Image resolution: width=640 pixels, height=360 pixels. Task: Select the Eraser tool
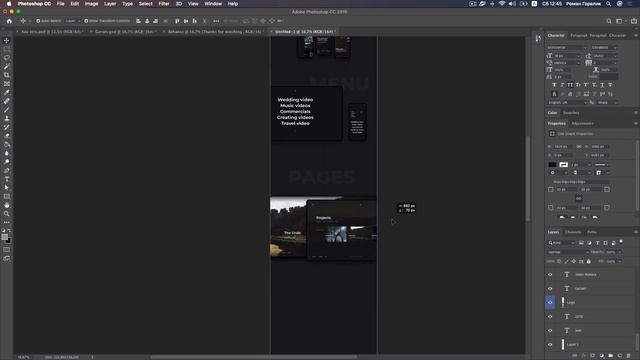(7, 136)
